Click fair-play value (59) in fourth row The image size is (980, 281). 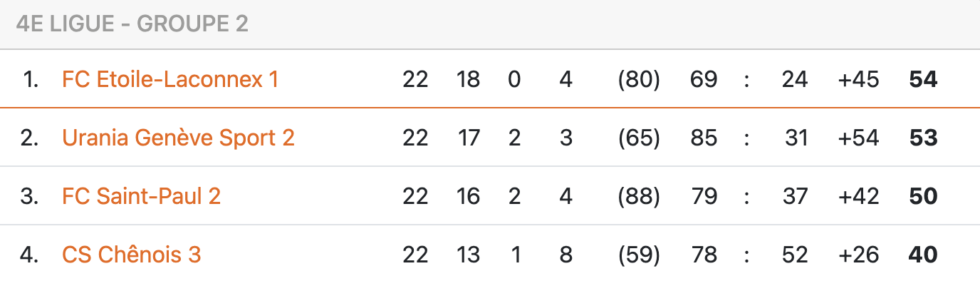639,255
